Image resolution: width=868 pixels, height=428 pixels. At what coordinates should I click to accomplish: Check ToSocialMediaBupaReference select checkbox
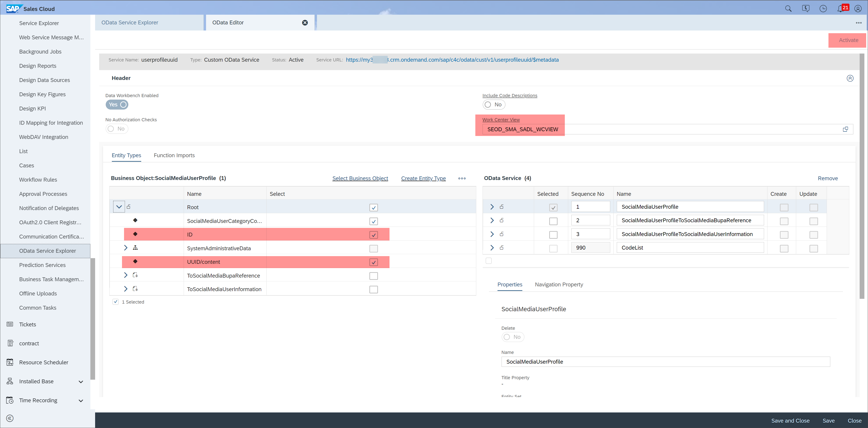[x=373, y=276]
